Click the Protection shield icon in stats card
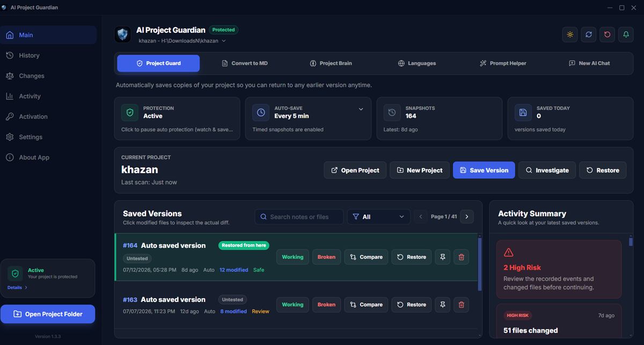Screen dimensions: 644x345 tap(129, 112)
